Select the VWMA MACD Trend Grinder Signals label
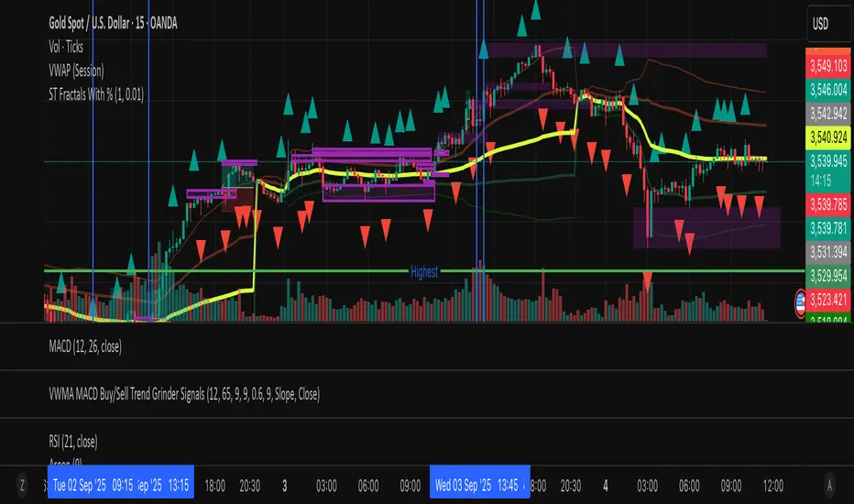This screenshot has width=854, height=504. (x=184, y=394)
